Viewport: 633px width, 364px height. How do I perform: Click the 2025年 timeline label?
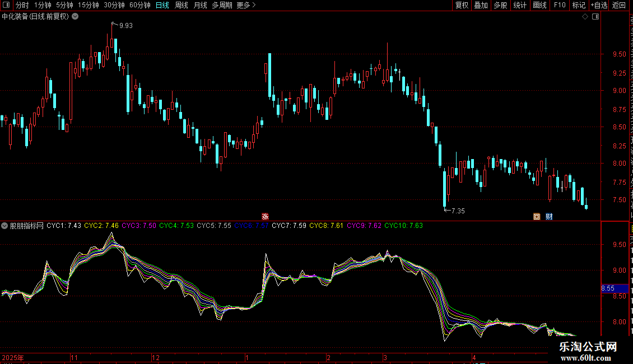click(x=12, y=357)
